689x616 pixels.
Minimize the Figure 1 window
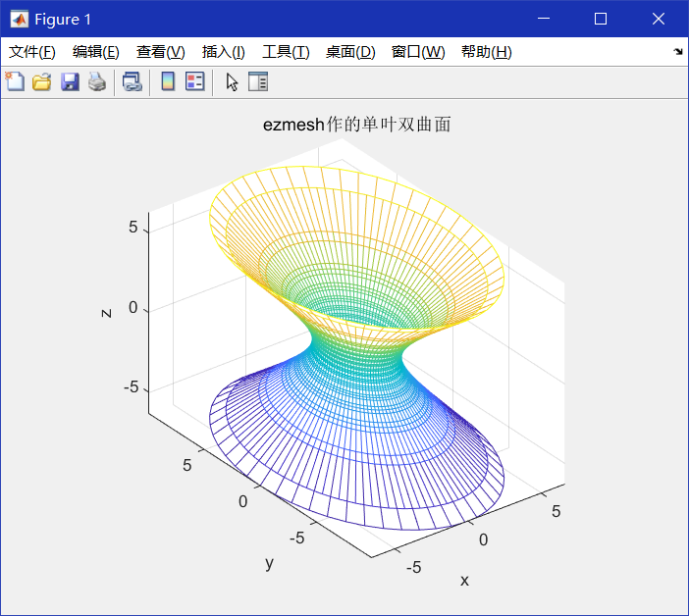tap(544, 19)
